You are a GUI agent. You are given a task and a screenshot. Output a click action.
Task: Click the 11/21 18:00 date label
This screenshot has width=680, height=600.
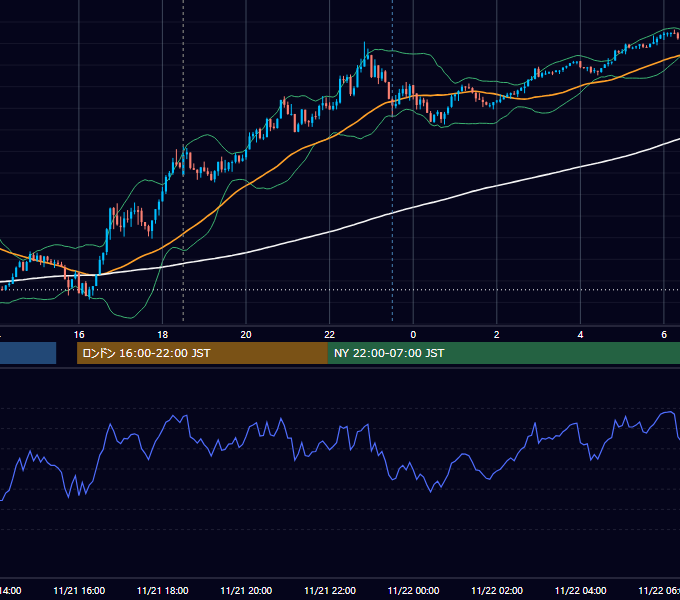point(163,590)
